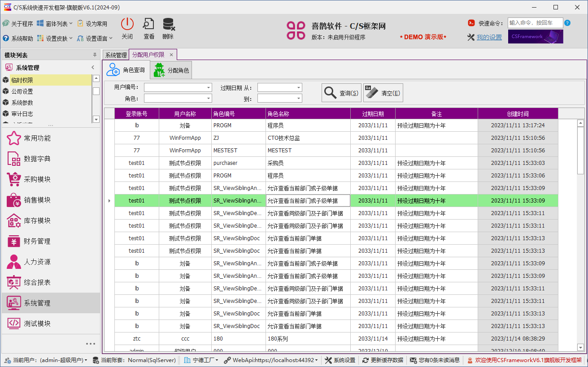588x367 pixels.
Task: Open the 系统管理 module in navigation bar
Action: 51,303
